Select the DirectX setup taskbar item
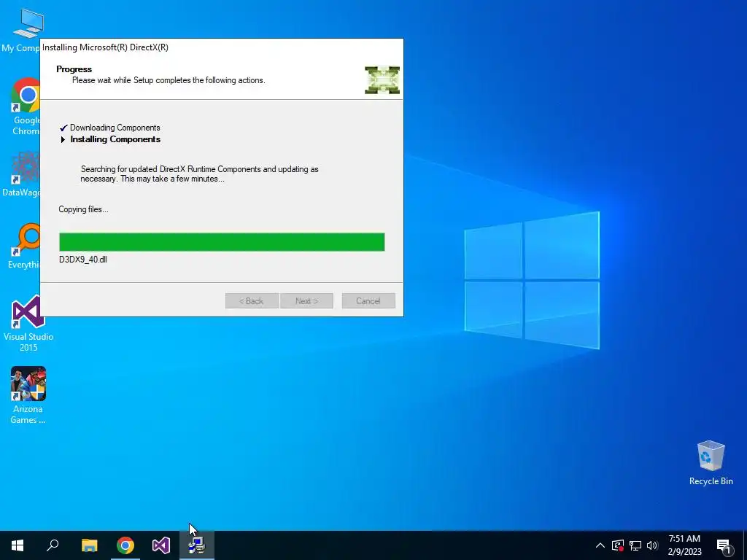This screenshot has height=560, width=747. pos(197,545)
